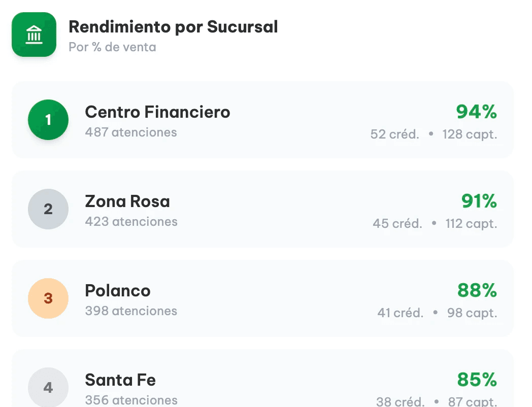Click the 94% sales percentage
This screenshot has width=532, height=407.
[476, 112]
